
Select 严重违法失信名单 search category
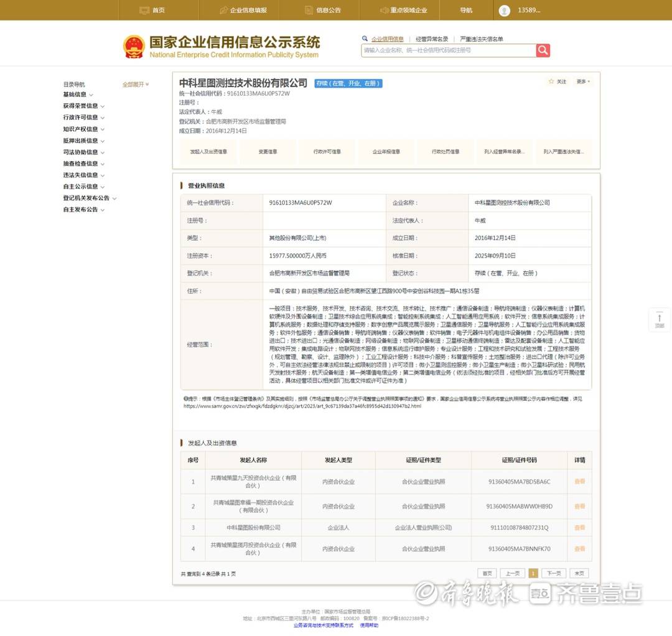tap(481, 39)
